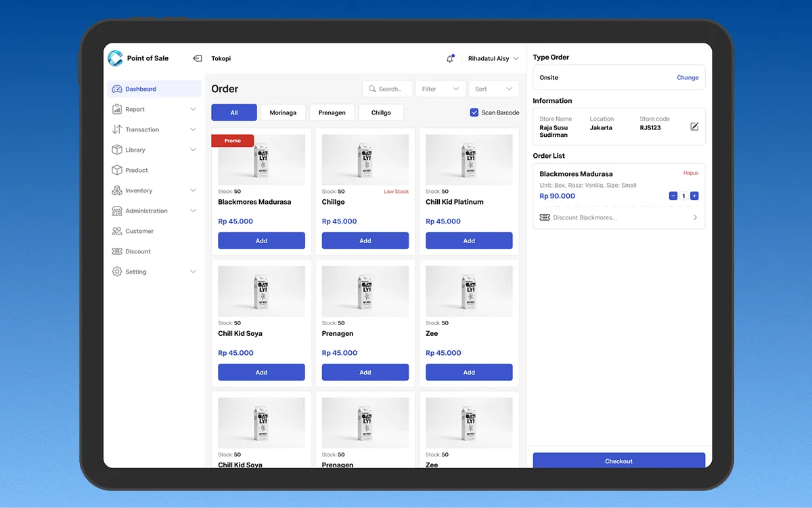The height and width of the screenshot is (508, 812).
Task: Click the Inventory boxes icon
Action: pos(117,190)
